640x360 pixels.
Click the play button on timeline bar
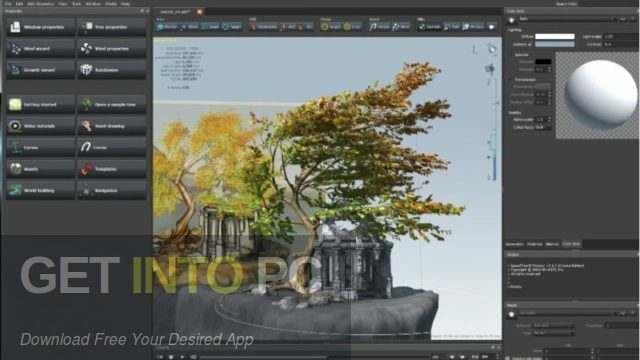182,357
